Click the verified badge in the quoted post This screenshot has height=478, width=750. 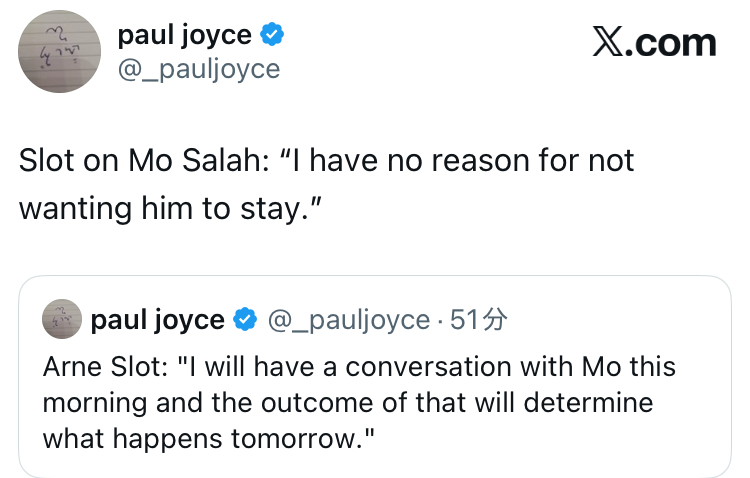coord(243,320)
